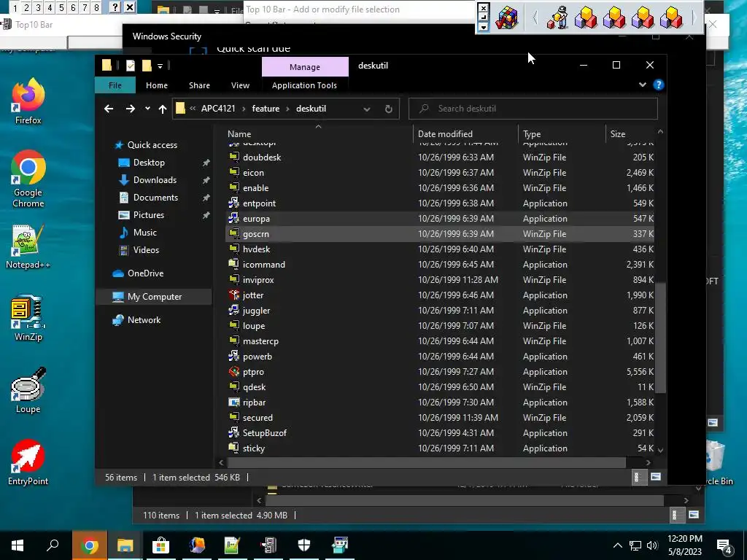
Task: Expand the ribbon with the chevron
Action: [642, 85]
